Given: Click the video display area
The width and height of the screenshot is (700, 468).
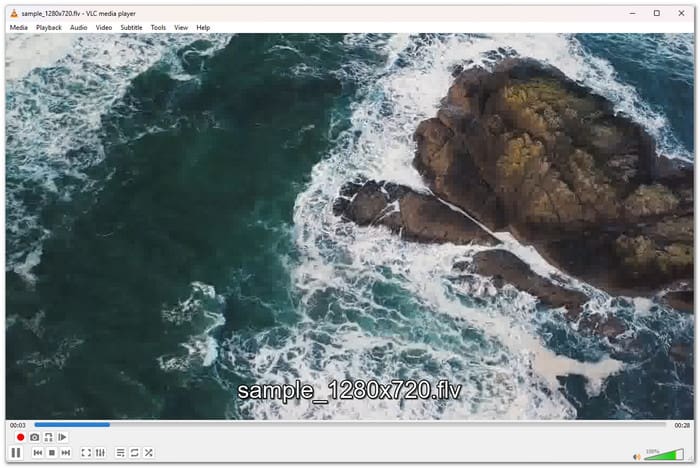Looking at the screenshot, I should pyautogui.click(x=350, y=226).
